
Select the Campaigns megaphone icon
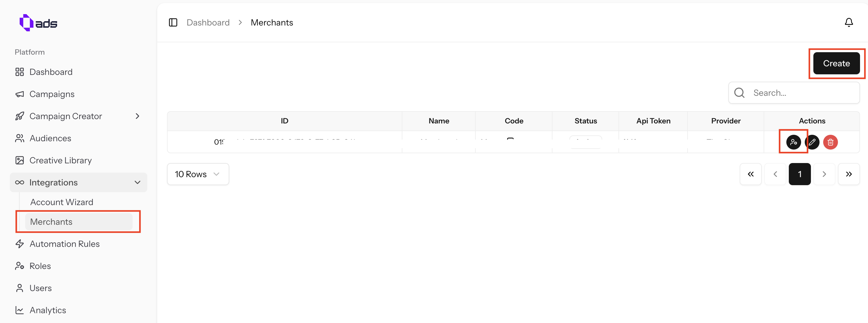pos(20,94)
